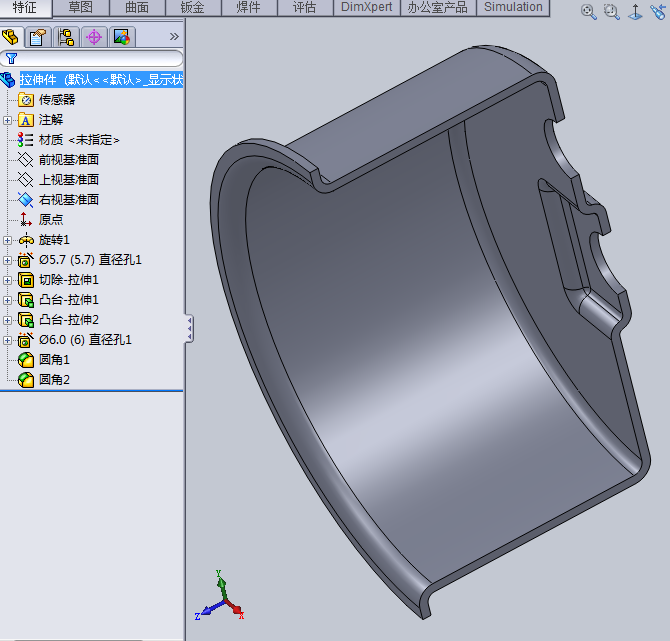Switch to the Simulation tab

click(513, 8)
